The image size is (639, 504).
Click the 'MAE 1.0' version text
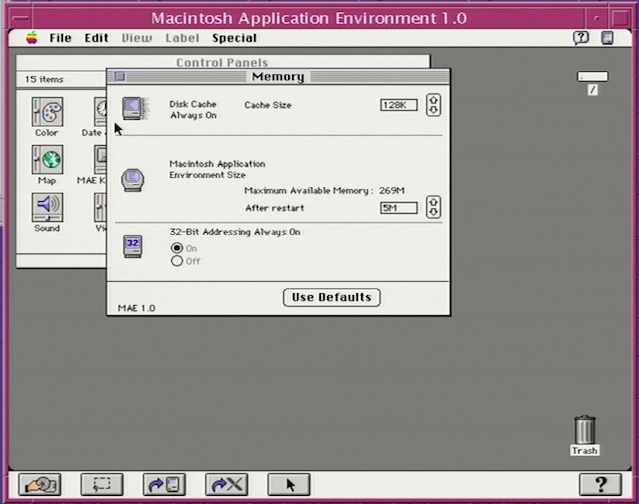137,308
